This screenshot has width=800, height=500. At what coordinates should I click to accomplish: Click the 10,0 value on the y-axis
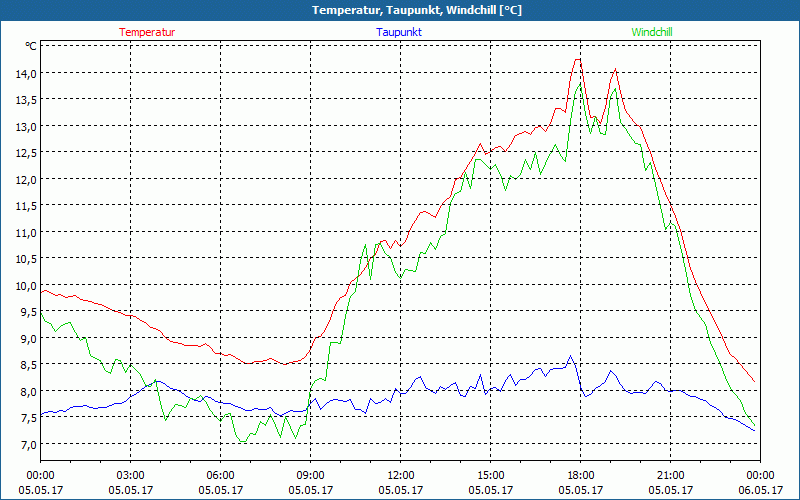[25, 286]
